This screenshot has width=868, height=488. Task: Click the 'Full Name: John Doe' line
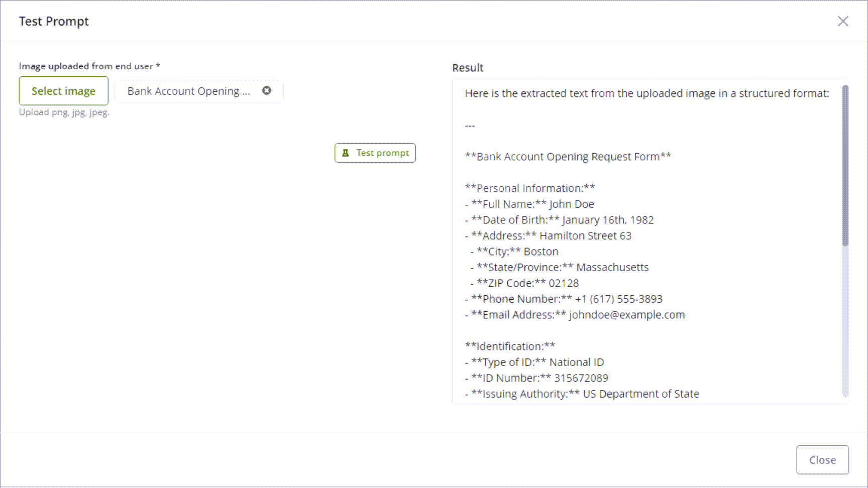point(529,204)
